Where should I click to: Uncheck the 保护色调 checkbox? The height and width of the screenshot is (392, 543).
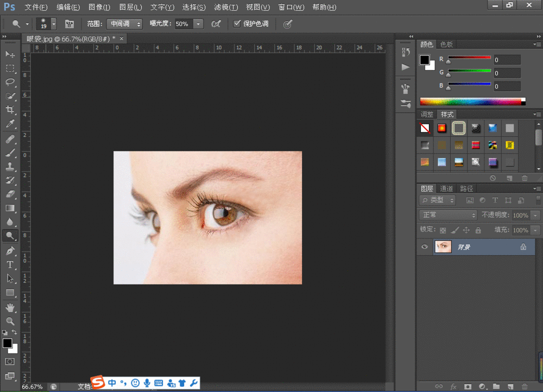(237, 24)
